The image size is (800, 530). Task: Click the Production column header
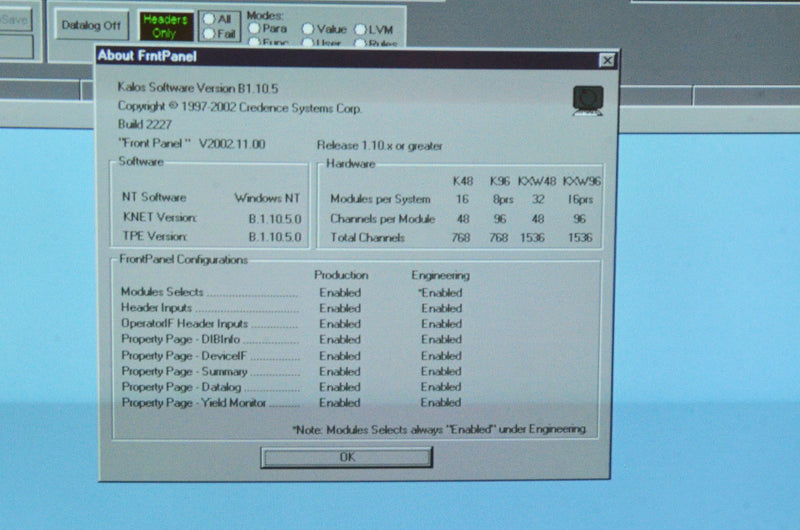point(341,275)
